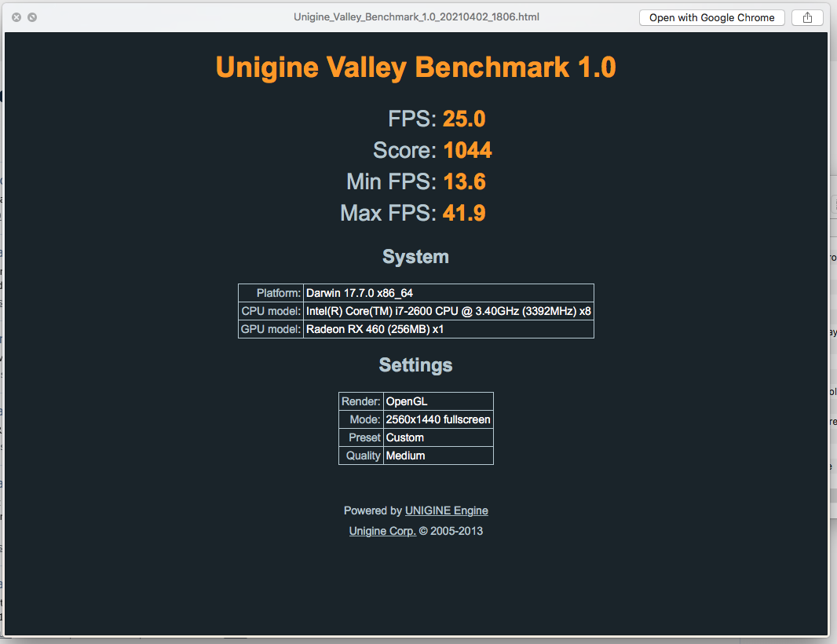Click the Max FPS value 41.9

pyautogui.click(x=464, y=213)
